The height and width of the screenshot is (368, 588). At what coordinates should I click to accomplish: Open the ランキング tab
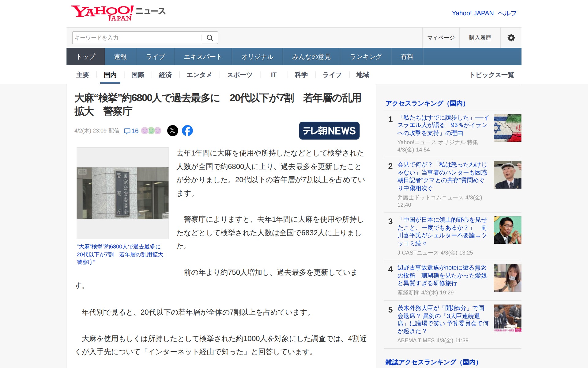pyautogui.click(x=366, y=57)
